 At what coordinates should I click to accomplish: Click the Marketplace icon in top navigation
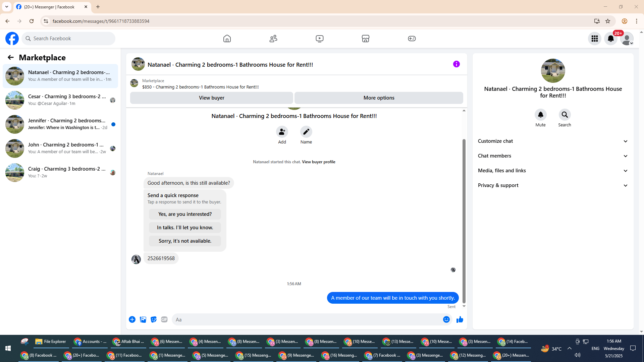tap(366, 39)
